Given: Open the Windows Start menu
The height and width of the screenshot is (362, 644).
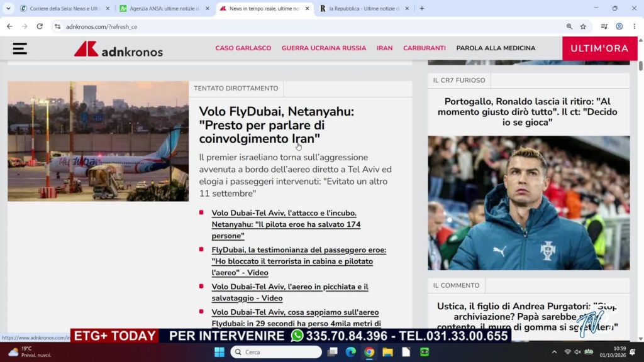Looking at the screenshot, I should (x=219, y=352).
